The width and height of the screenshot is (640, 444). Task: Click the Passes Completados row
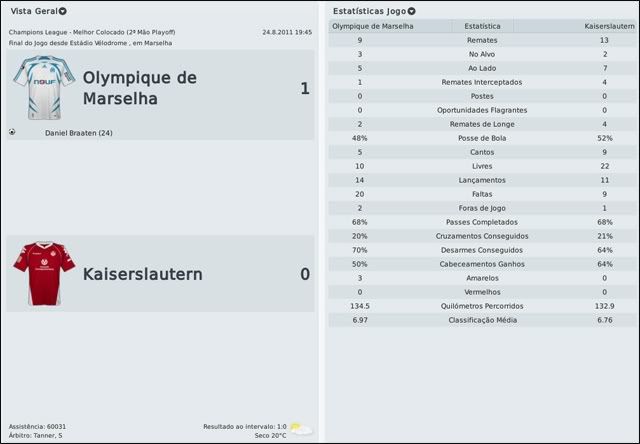tap(482, 222)
